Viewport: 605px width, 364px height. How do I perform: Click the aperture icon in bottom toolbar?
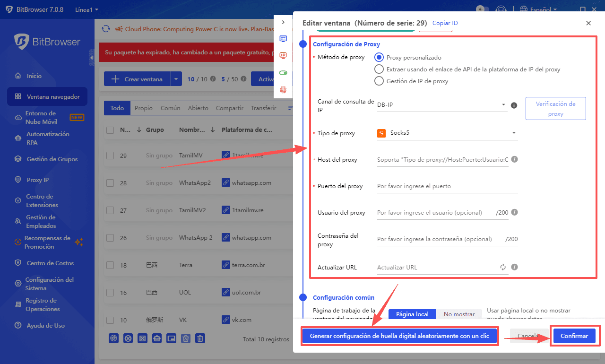(x=113, y=338)
